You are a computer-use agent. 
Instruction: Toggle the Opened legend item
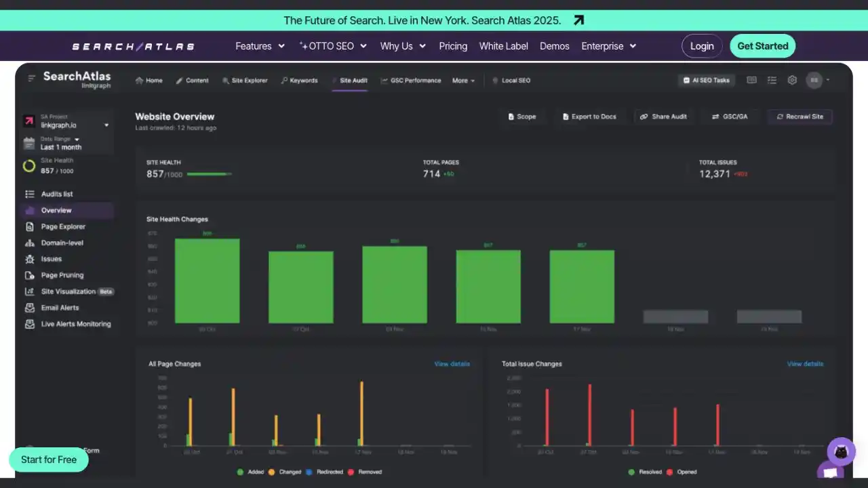pos(682,472)
